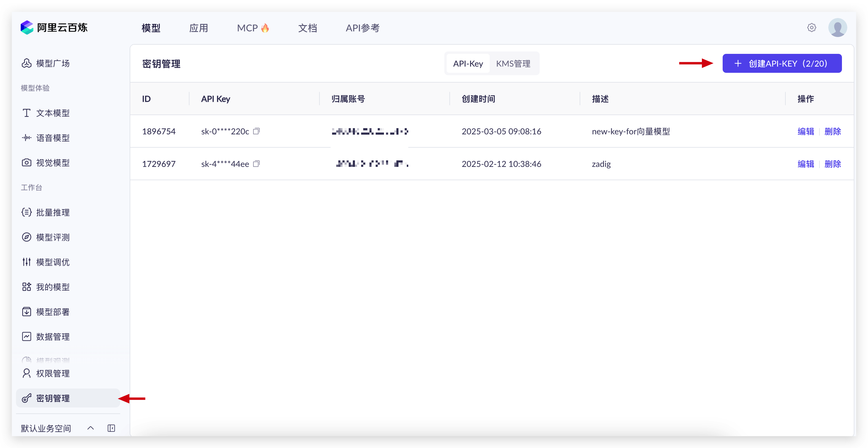Select the 模型评测 compass icon

(x=27, y=237)
